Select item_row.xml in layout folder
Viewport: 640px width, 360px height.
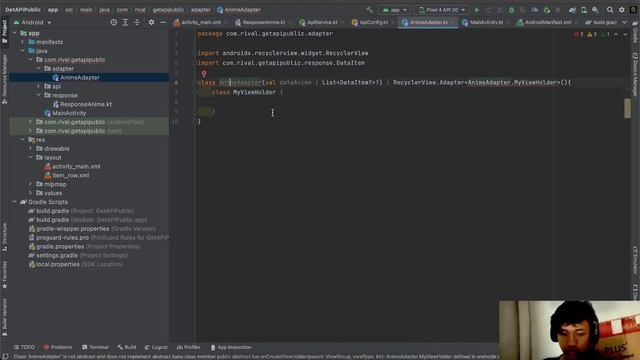[x=71, y=176]
